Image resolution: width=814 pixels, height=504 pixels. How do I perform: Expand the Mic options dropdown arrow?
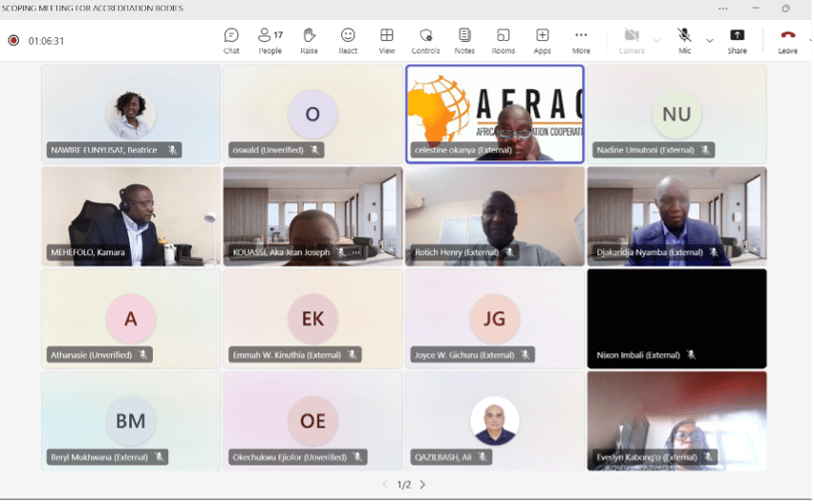point(709,41)
